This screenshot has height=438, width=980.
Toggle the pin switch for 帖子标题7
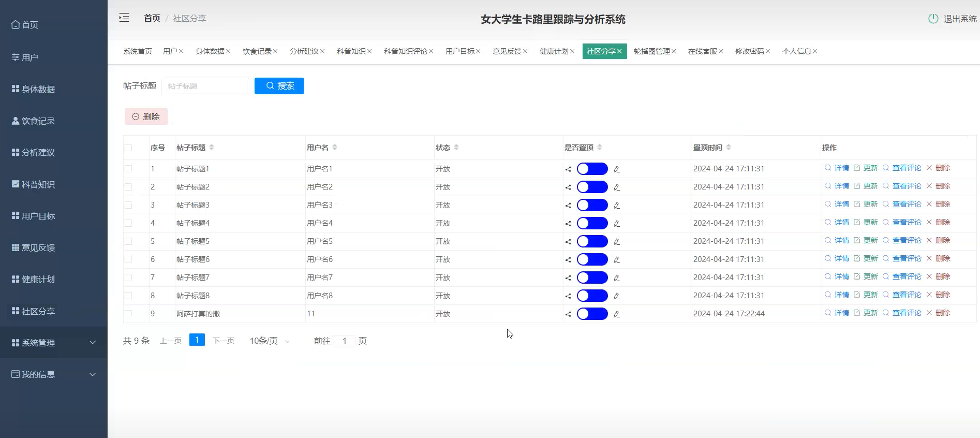tap(592, 278)
